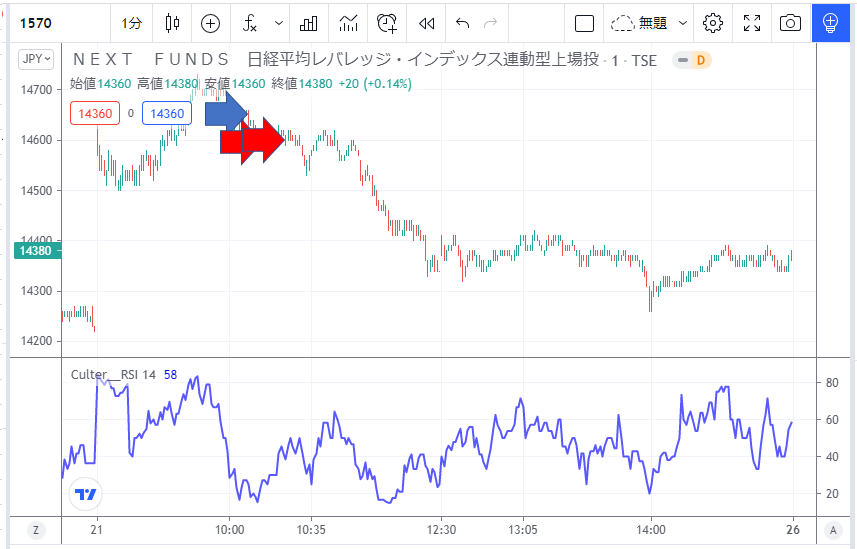Click the TSE exchange label
The image size is (857, 549).
(644, 61)
